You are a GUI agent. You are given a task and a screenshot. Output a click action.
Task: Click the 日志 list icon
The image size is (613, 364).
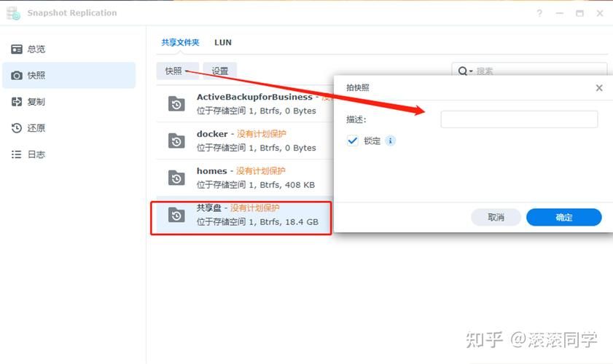[x=17, y=154]
